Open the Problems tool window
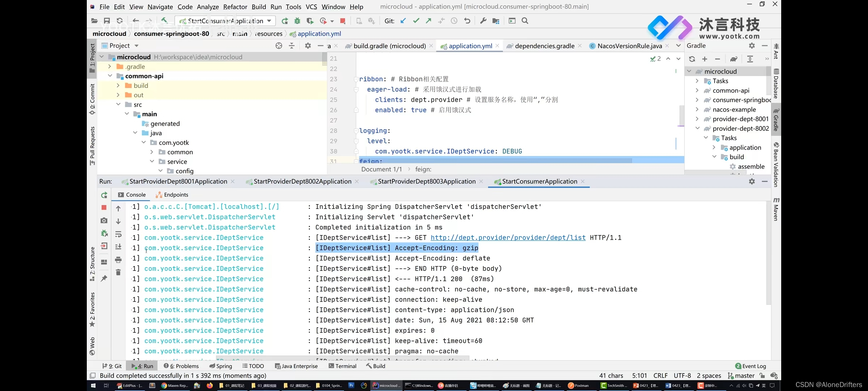 [181, 366]
